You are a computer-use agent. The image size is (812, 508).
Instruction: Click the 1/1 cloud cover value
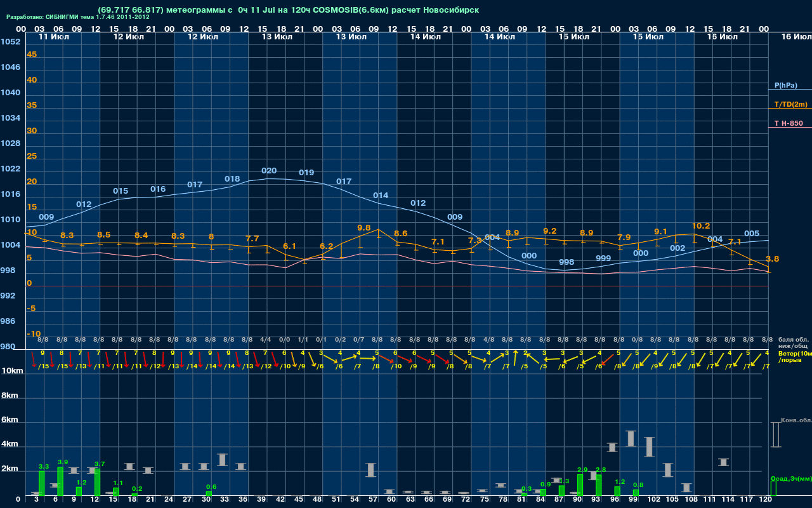[x=303, y=340]
